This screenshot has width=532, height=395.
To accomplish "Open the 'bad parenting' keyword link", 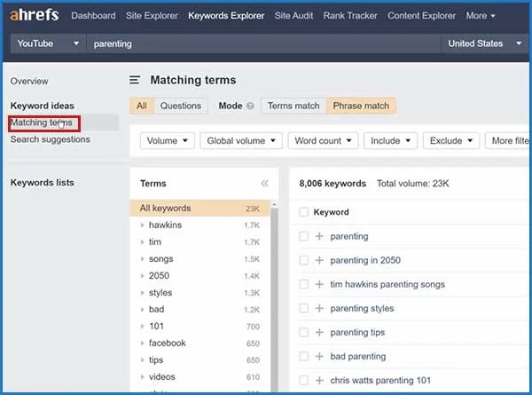I will (358, 356).
